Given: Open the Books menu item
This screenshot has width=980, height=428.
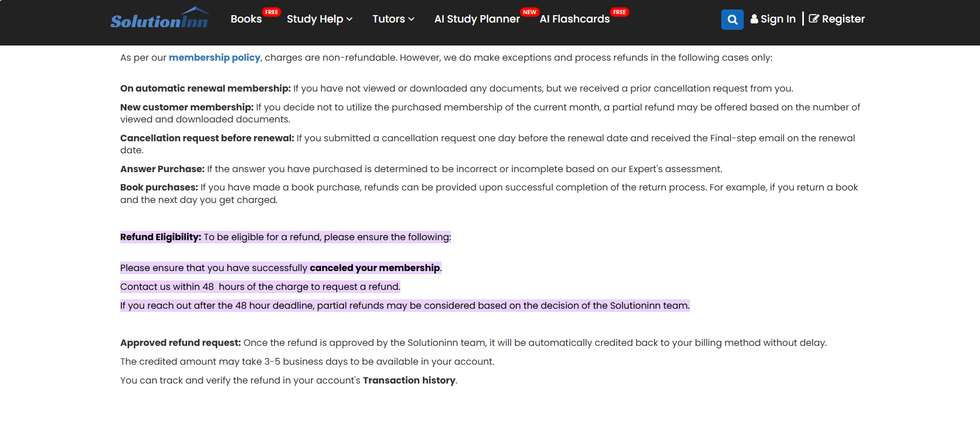Looking at the screenshot, I should 246,19.
